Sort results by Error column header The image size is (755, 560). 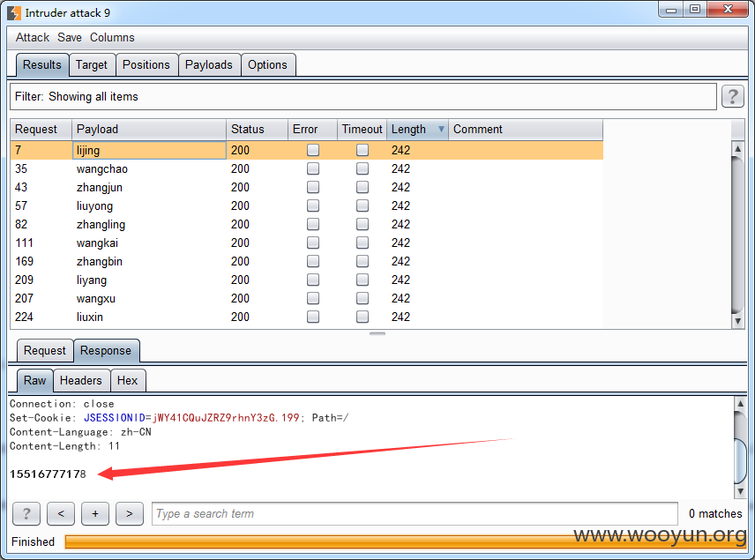pos(312,129)
